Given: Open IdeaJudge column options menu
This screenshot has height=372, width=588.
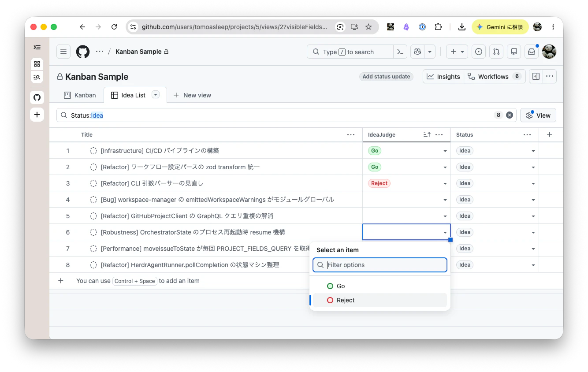Looking at the screenshot, I should pyautogui.click(x=439, y=134).
